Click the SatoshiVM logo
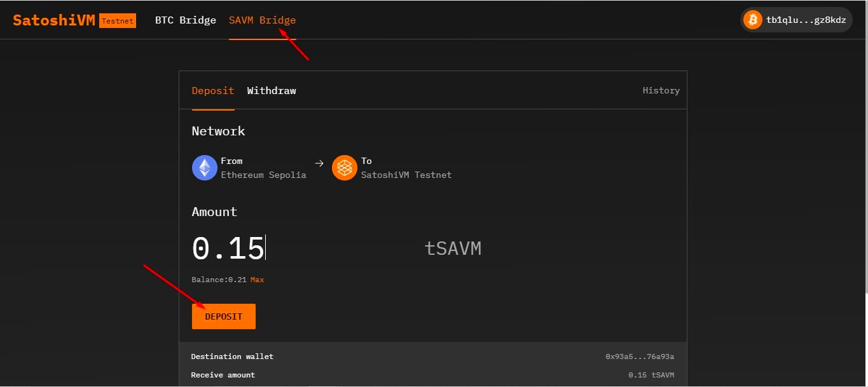This screenshot has width=868, height=387. (54, 20)
